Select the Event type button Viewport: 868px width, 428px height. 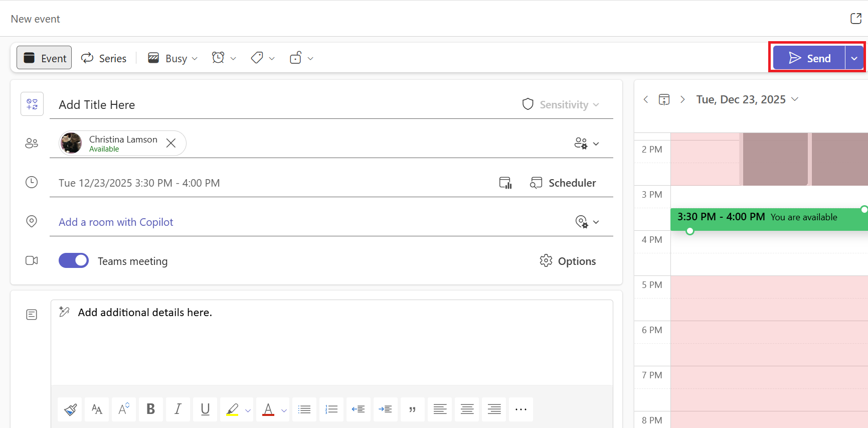45,58
